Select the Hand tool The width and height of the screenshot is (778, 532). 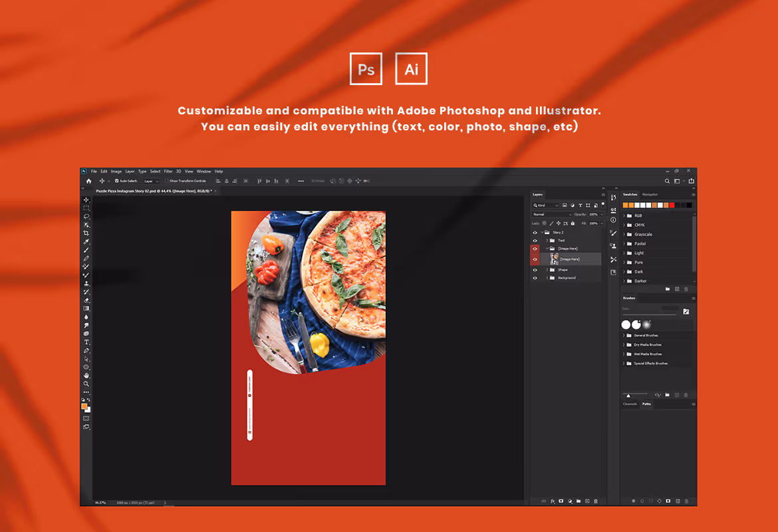pyautogui.click(x=86, y=375)
